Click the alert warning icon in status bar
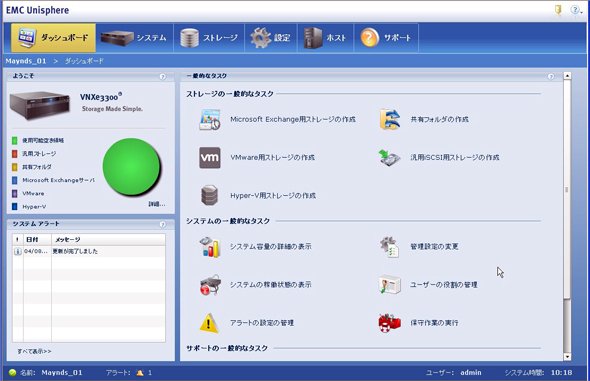This screenshot has height=381, width=590. coord(140,373)
